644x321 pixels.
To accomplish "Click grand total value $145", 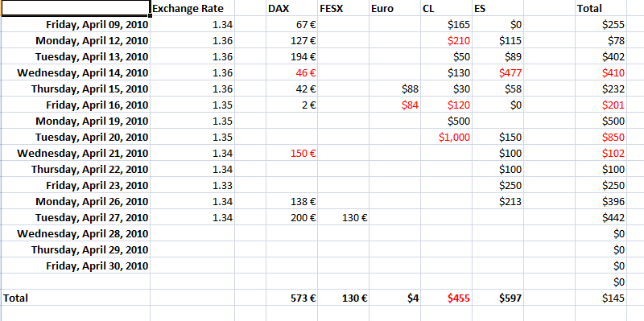I will click(x=601, y=298).
